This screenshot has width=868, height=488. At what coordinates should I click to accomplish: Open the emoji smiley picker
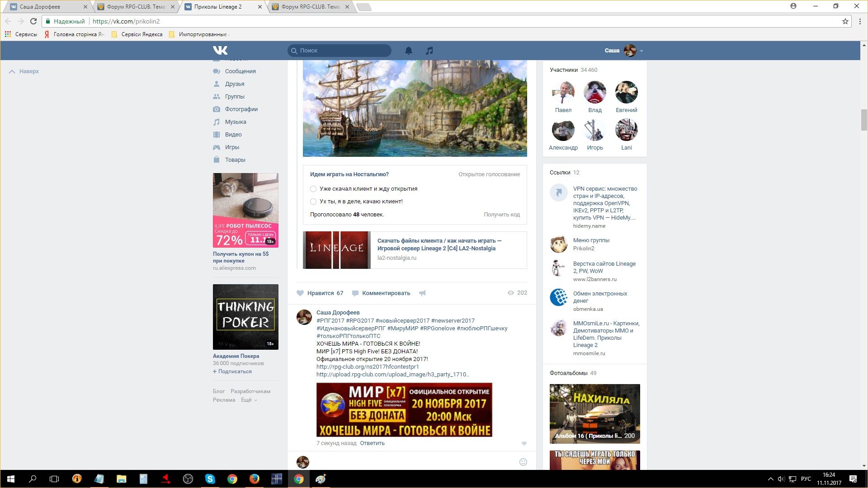pyautogui.click(x=523, y=462)
